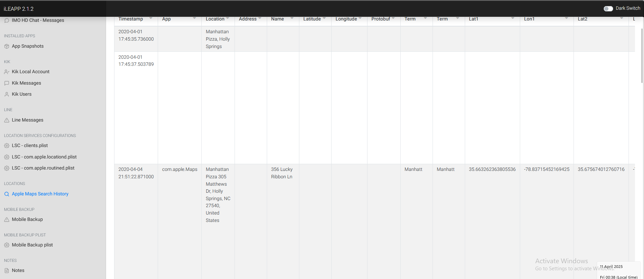The height and width of the screenshot is (279, 644).
Task: Sort by Name column arrow
Action: (292, 18)
